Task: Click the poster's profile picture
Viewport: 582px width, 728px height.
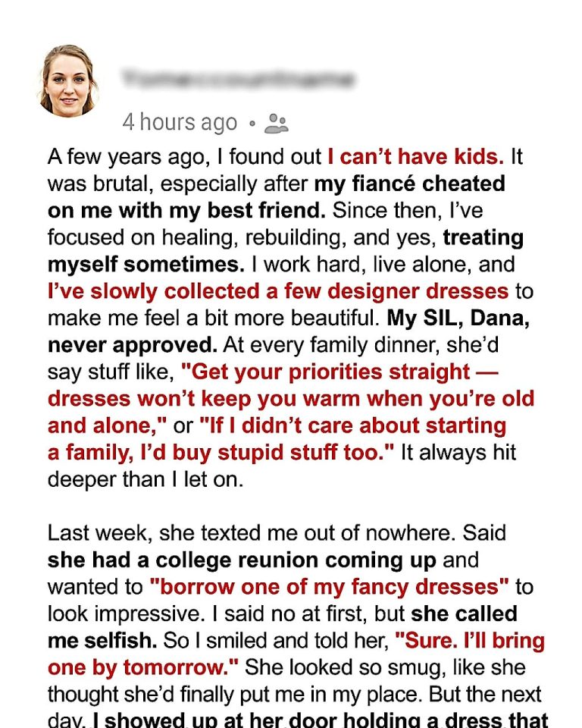Action: pos(67,80)
